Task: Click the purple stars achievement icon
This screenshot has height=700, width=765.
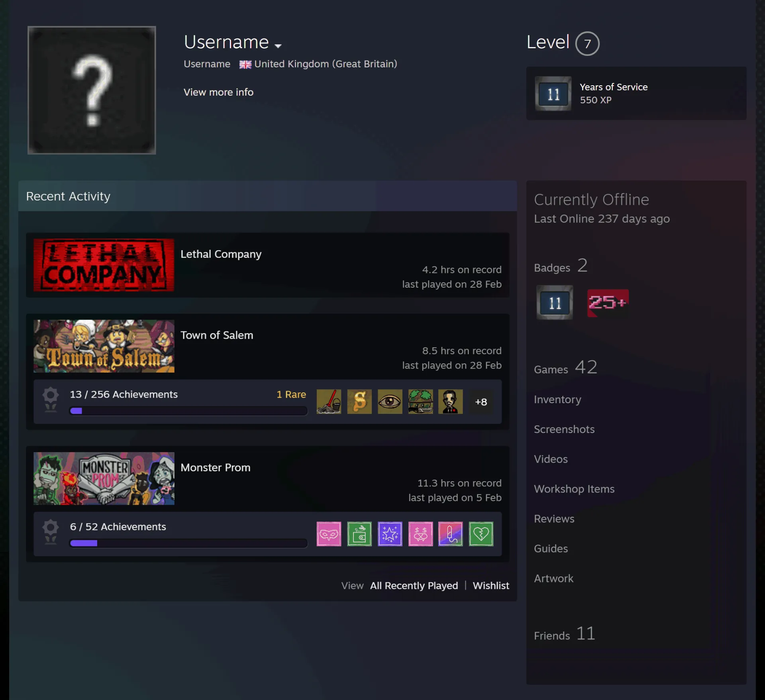Action: [390, 534]
